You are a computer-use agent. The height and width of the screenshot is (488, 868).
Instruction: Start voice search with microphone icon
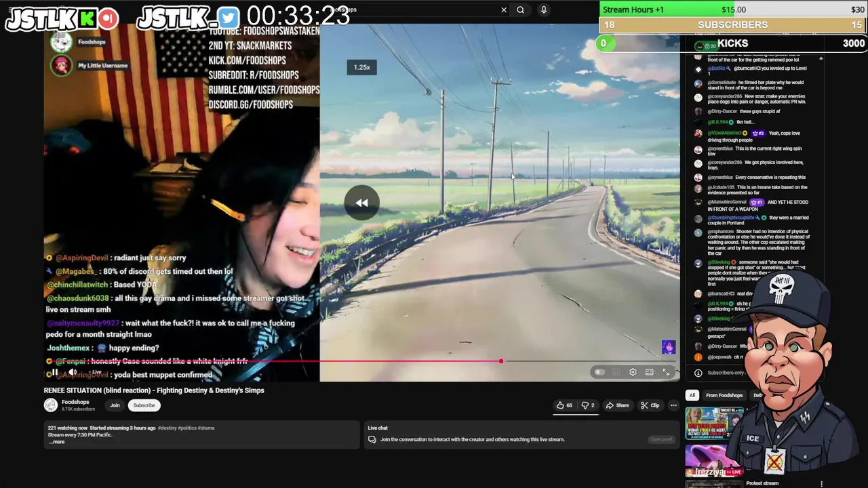tap(543, 9)
